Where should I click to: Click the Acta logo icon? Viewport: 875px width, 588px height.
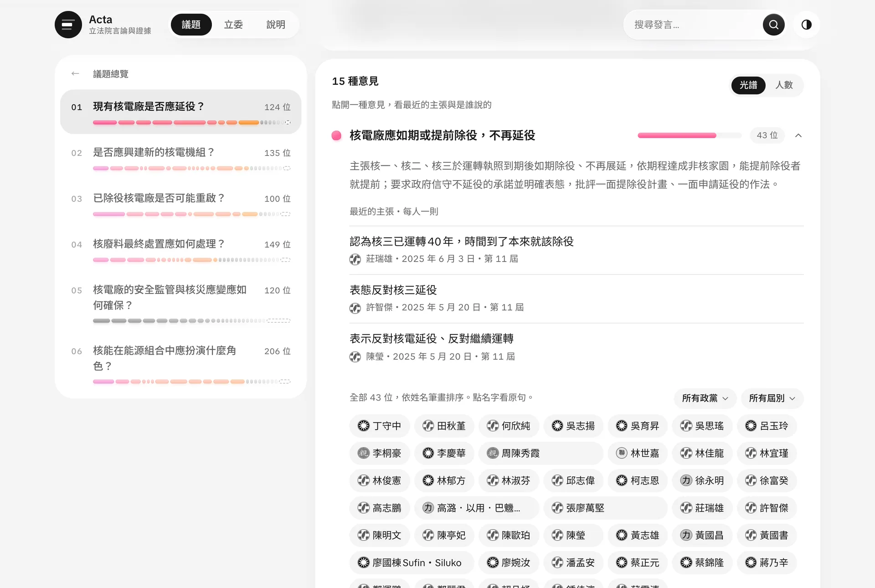[68, 25]
